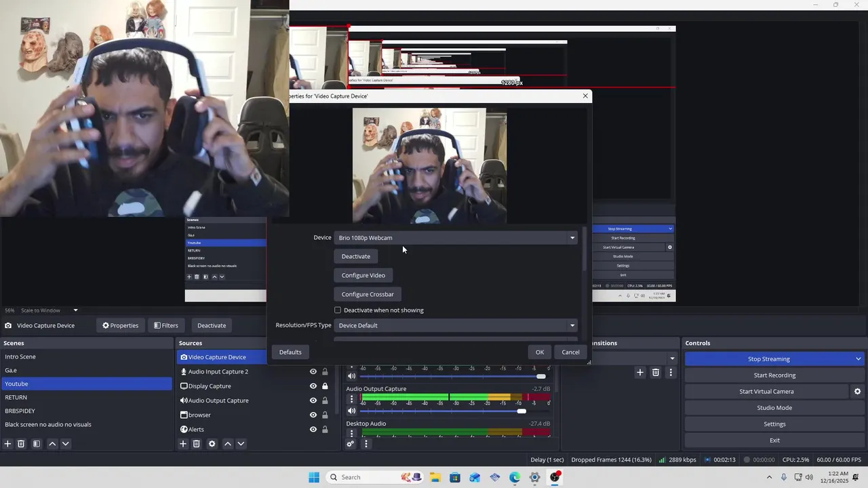
Task: Open Resolution/FPS Type dropdown
Action: pyautogui.click(x=456, y=325)
